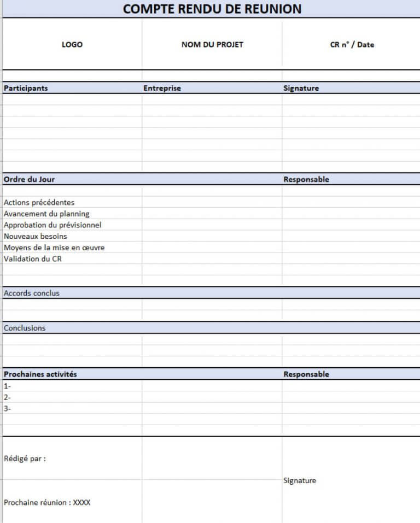
Task: Select the Avancement du planning cell
Action: click(x=46, y=214)
